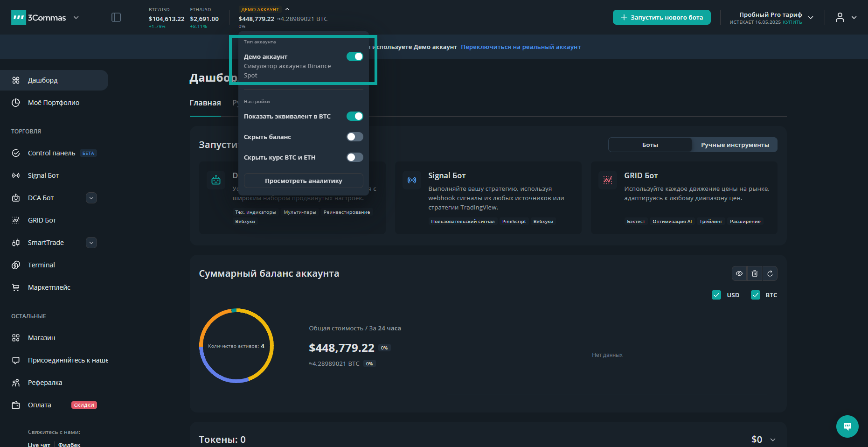The width and height of the screenshot is (868, 447).
Task: Open user menu chevron in header
Action: (854, 17)
